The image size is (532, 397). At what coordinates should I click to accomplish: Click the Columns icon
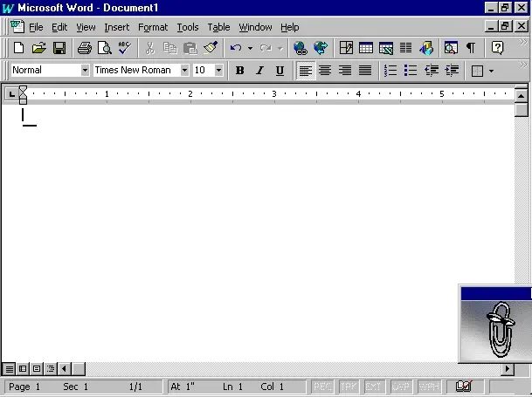(406, 48)
